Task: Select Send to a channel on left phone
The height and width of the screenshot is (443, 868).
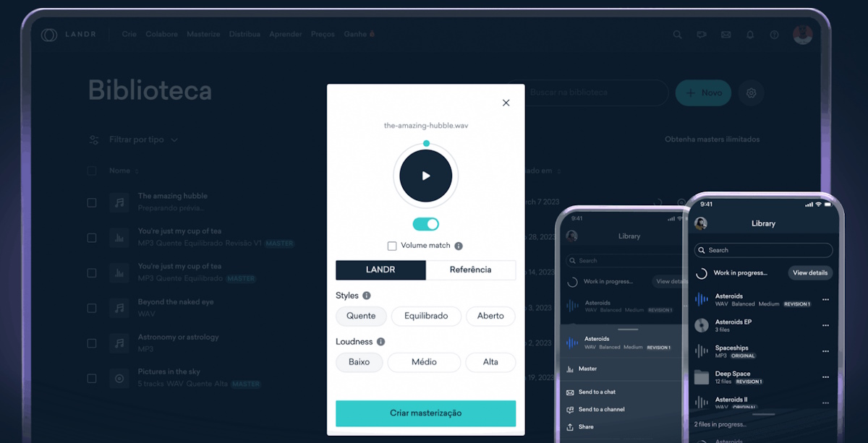Action: 595,409
